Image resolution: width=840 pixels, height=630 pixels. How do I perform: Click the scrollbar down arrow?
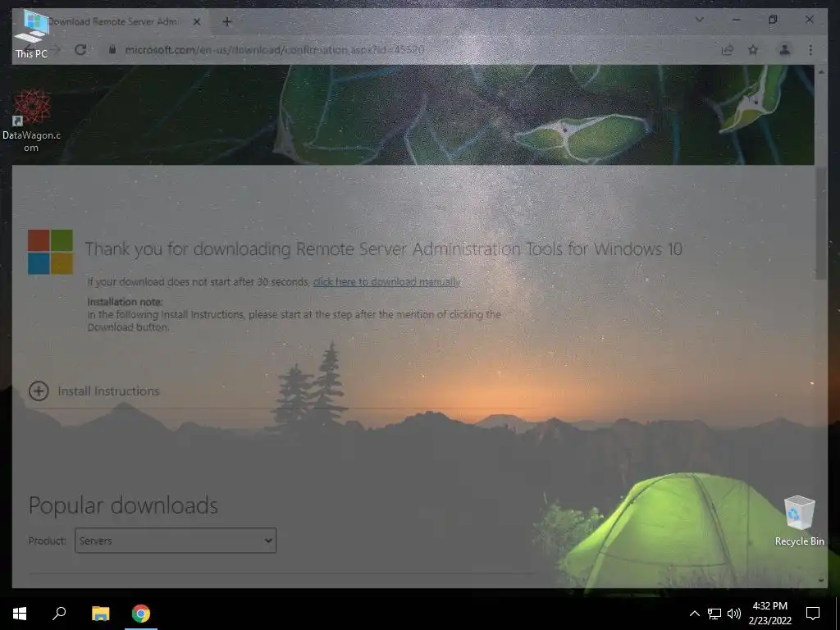point(821,581)
